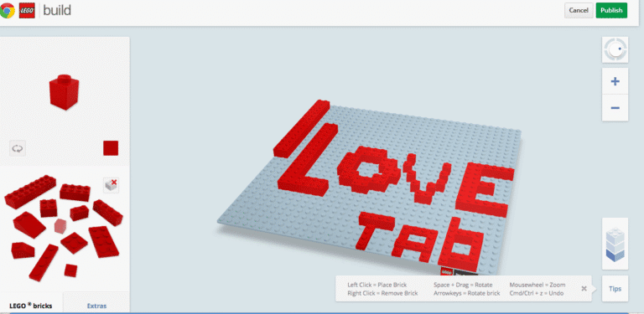Viewport: 644px width, 314px height.
Task: Click the small thumbnail below the baseplate
Action: click(x=460, y=272)
